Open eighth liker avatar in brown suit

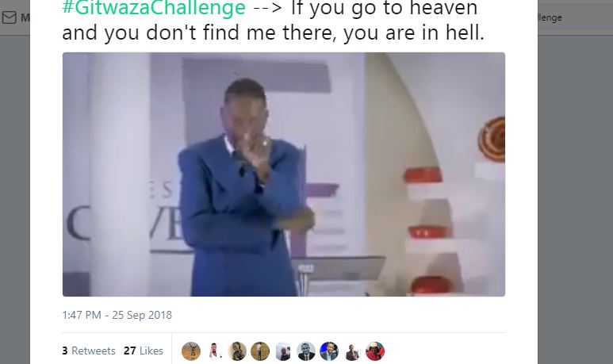click(352, 351)
